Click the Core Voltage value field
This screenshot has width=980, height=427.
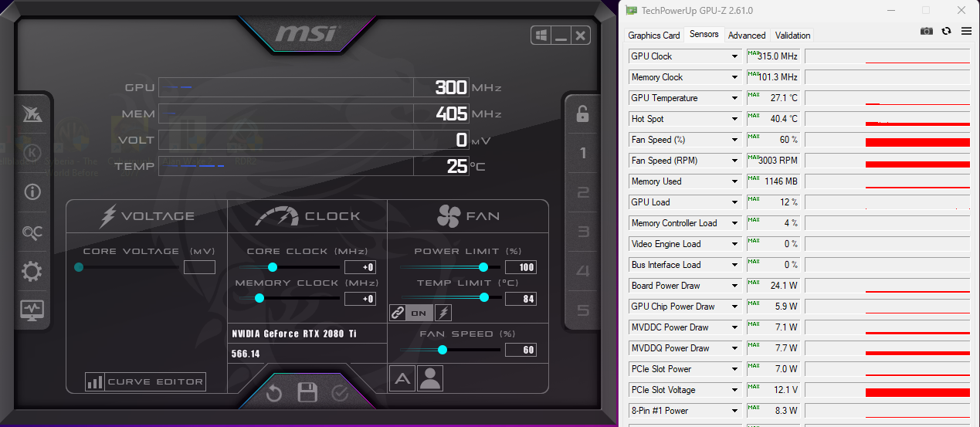199,267
